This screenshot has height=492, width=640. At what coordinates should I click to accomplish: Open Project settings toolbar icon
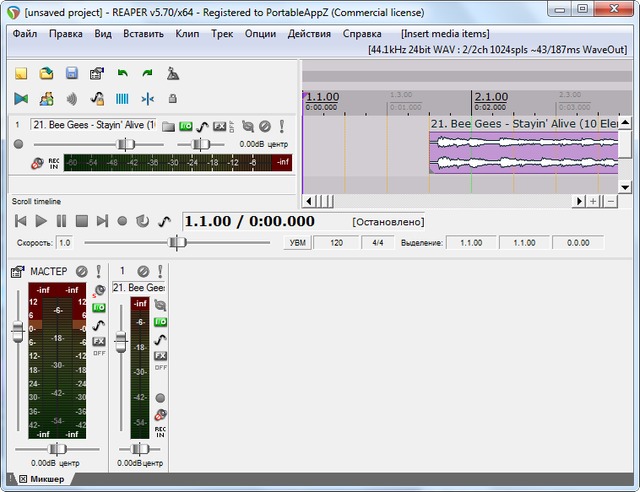pyautogui.click(x=97, y=74)
